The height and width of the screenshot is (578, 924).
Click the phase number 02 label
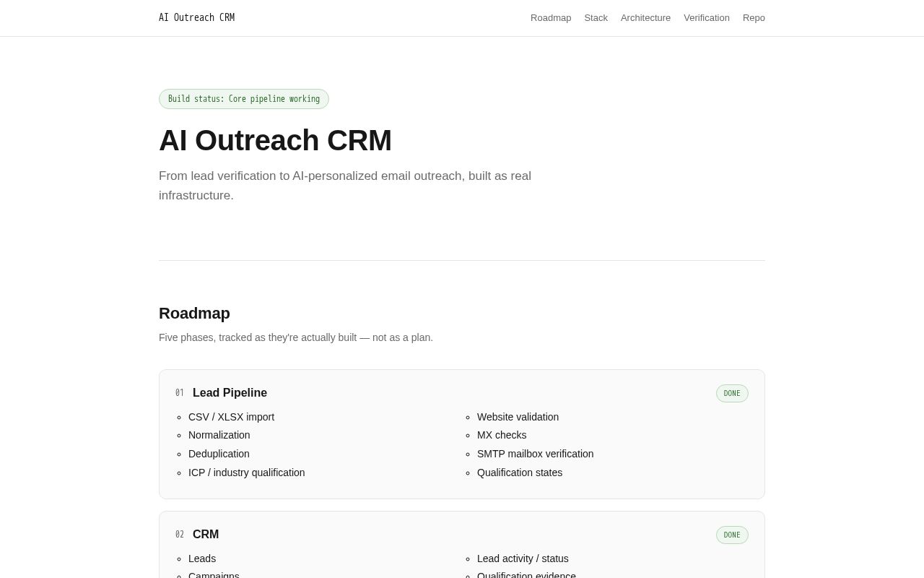[x=180, y=535]
